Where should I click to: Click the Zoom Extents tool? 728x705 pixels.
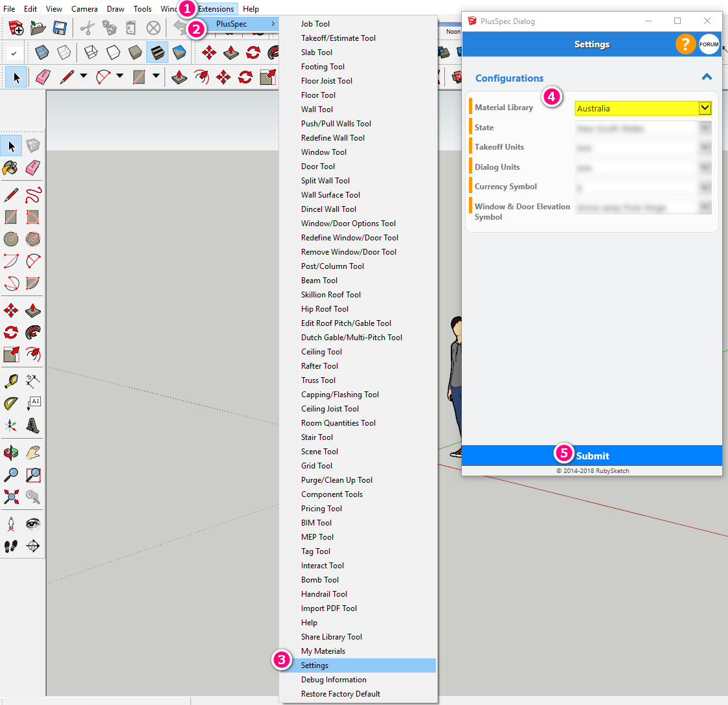pos(10,496)
